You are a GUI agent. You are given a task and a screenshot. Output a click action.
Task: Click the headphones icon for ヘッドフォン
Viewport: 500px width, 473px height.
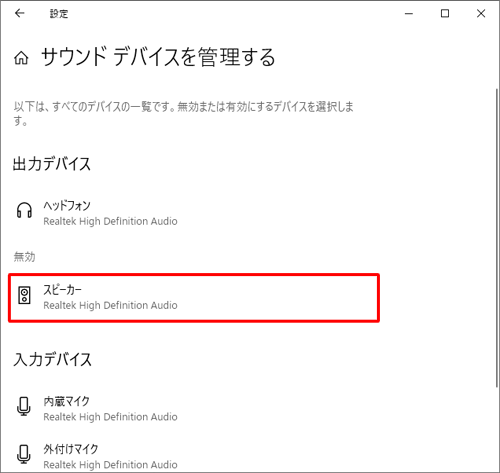(x=24, y=210)
